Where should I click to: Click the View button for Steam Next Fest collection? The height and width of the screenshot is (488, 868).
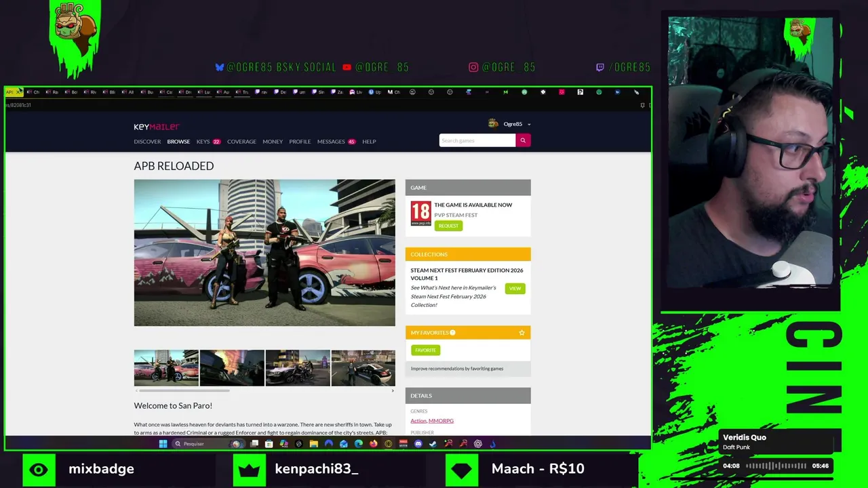click(515, 289)
